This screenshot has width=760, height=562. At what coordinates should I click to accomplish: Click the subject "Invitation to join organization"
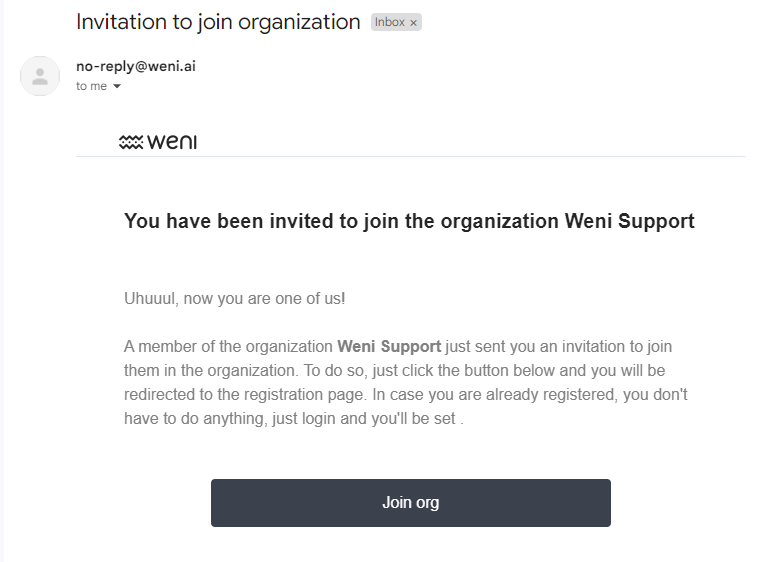click(218, 22)
